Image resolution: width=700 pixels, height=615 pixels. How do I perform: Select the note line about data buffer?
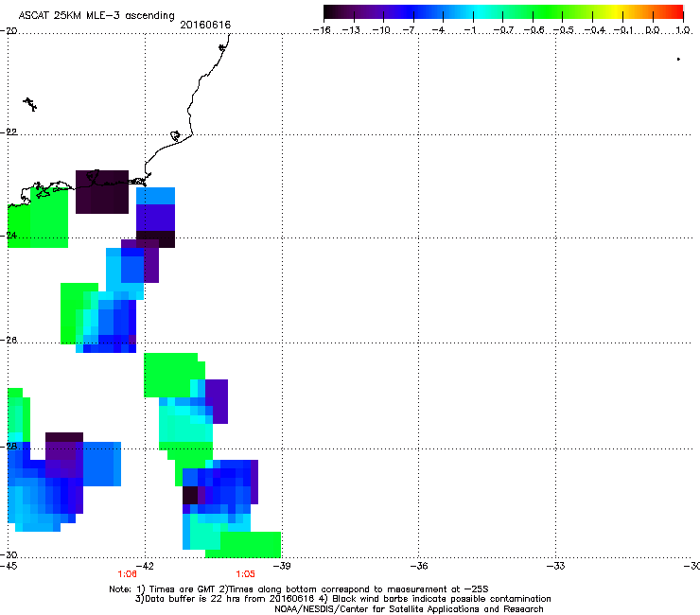coord(342,599)
